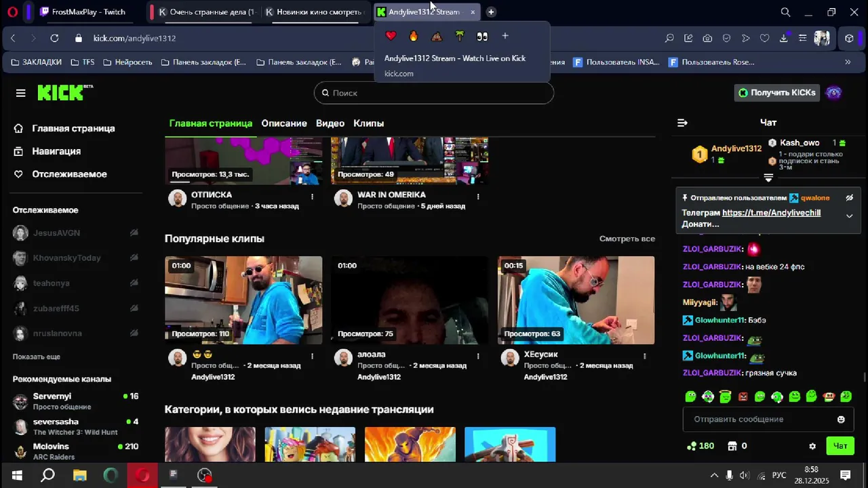Image resolution: width=868 pixels, height=488 pixels.
Task: Click the green Чат send button
Action: tap(840, 446)
